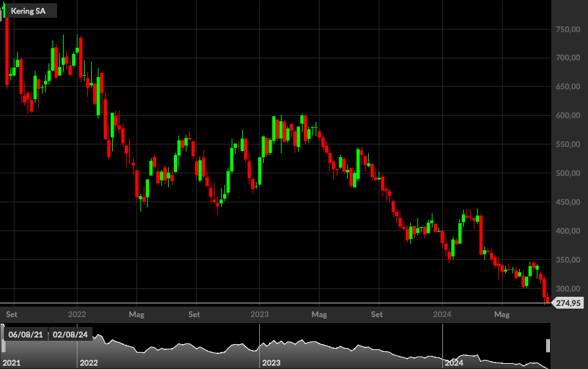This screenshot has width=588, height=369.
Task: Click the 2022 marker in the navigator
Action: 89,363
